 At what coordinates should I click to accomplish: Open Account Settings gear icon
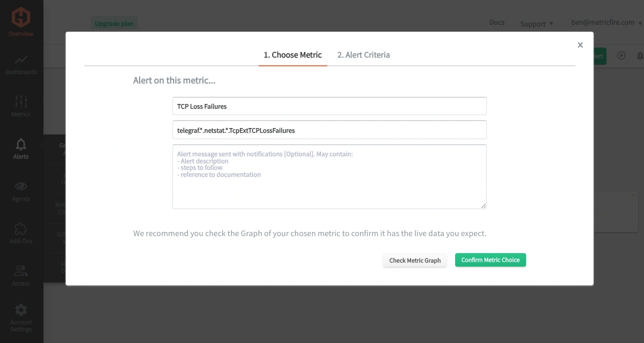[x=21, y=310]
